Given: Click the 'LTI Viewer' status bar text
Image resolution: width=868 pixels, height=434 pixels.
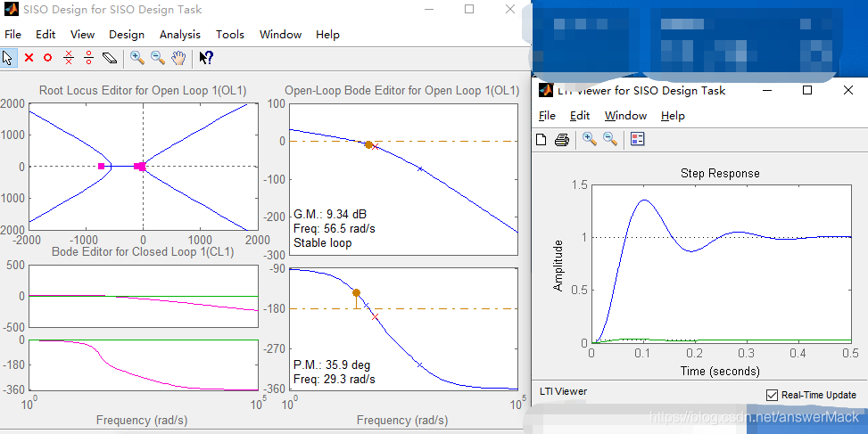Looking at the screenshot, I should pyautogui.click(x=564, y=391).
